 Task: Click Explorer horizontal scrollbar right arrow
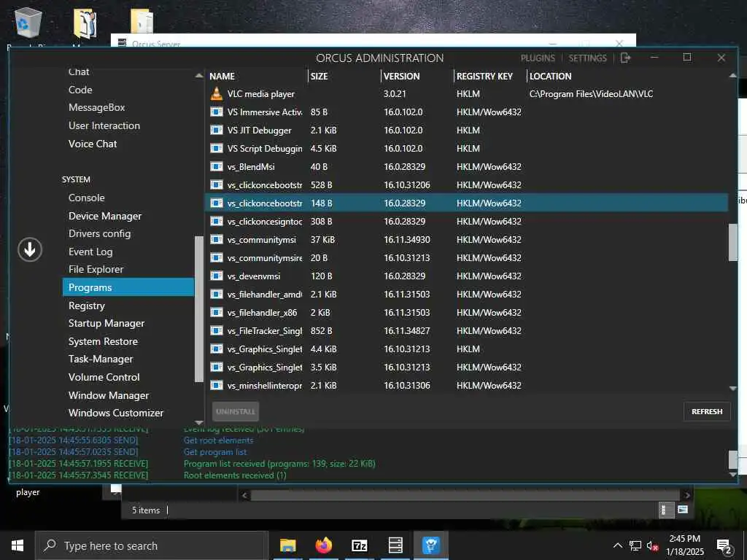tap(686, 495)
